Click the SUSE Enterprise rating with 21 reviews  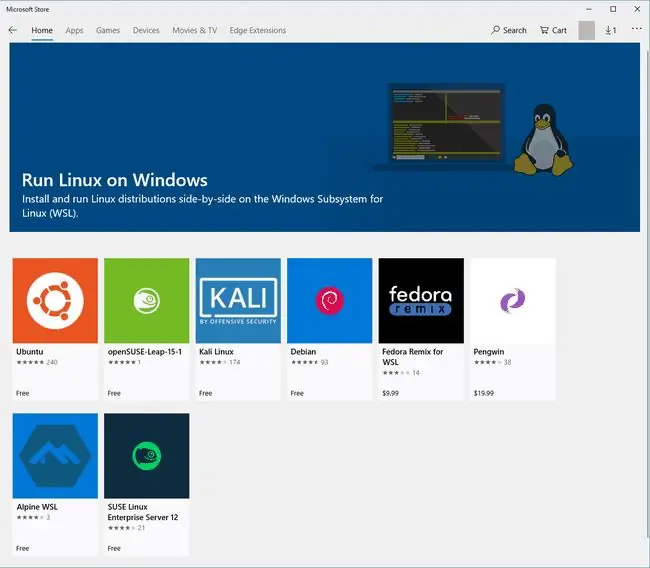(126, 528)
